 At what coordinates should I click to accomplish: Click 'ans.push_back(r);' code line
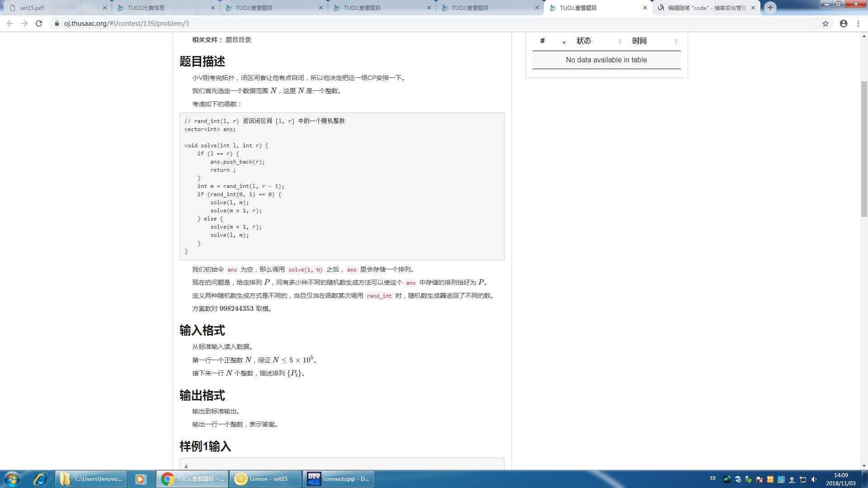237,162
